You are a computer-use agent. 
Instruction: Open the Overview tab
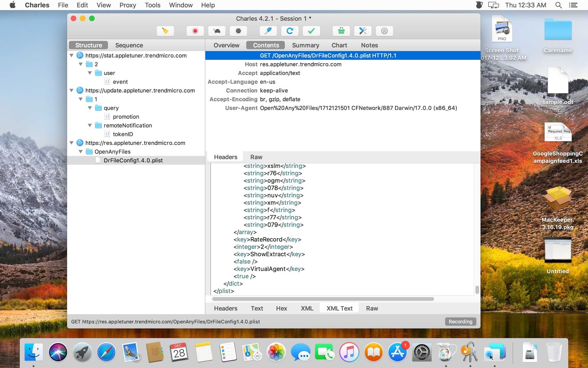point(226,45)
